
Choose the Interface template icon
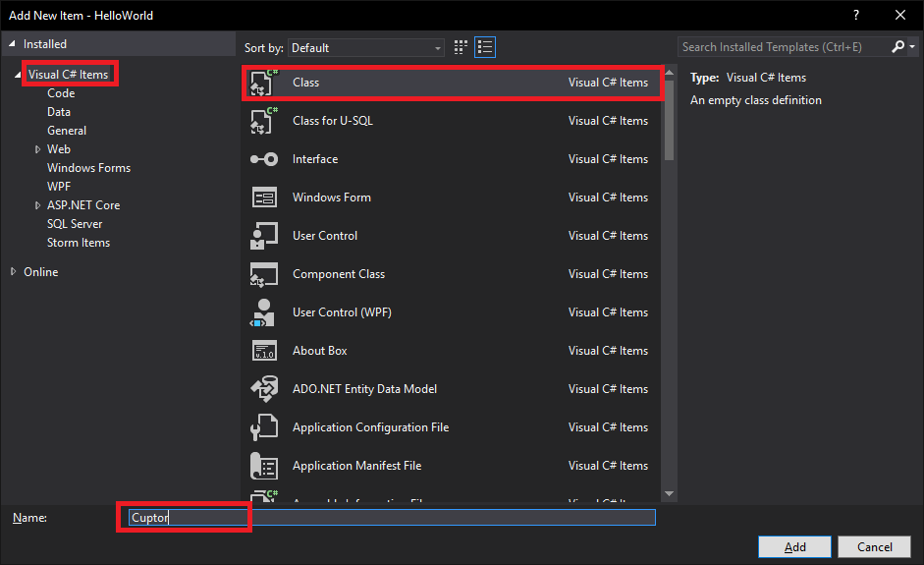pos(264,159)
